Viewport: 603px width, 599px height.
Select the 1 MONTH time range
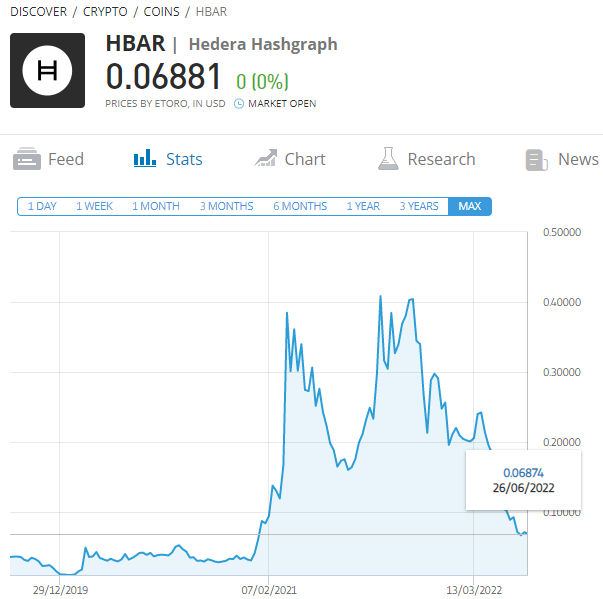coord(156,206)
